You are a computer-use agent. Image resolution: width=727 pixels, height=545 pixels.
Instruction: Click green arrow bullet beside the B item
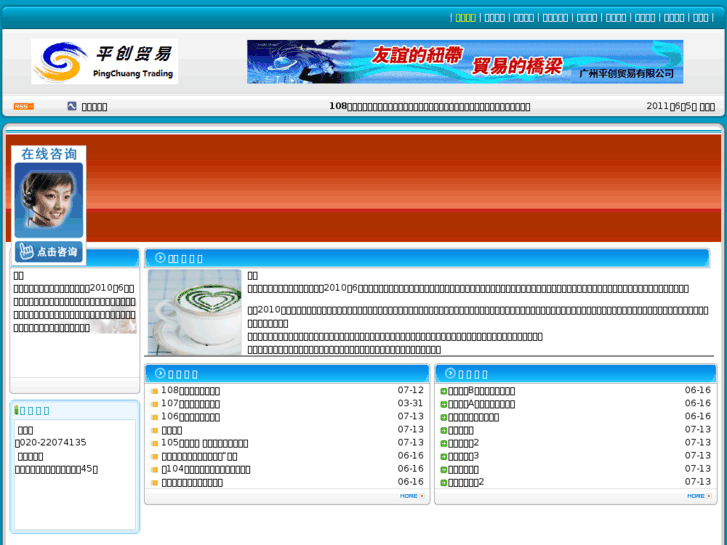pyautogui.click(x=444, y=391)
